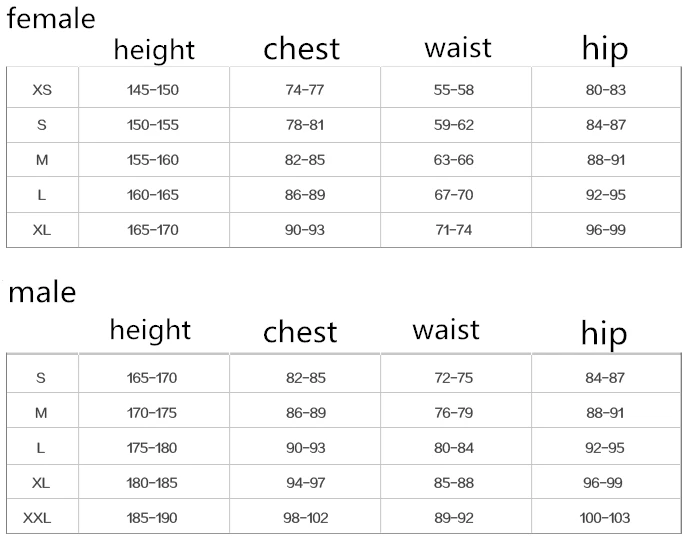Click male XL height cell 180-185
Image resolution: width=683 pixels, height=536 pixels.
click(x=152, y=482)
